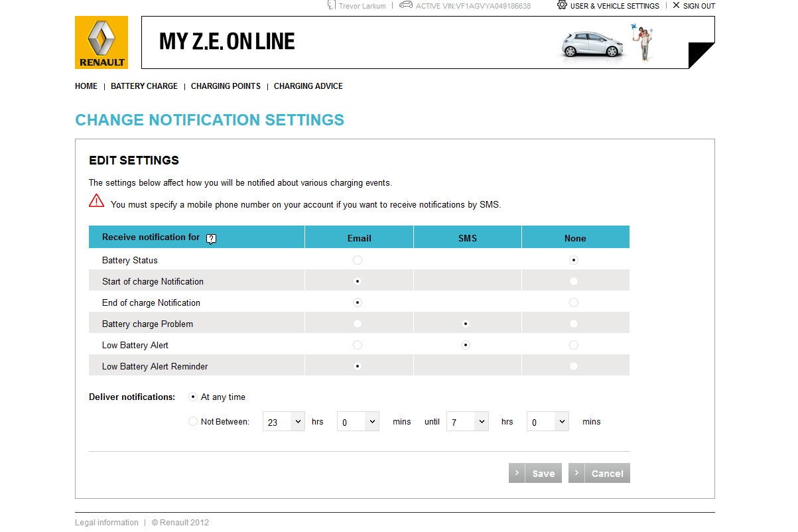Select Email for Start of charge Notification
798x532 pixels.
[x=358, y=281]
